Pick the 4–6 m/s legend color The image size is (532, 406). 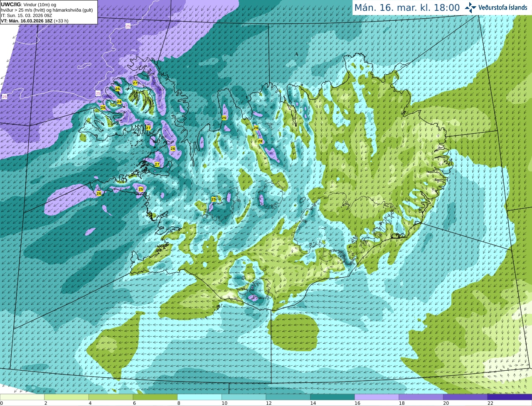(111, 397)
